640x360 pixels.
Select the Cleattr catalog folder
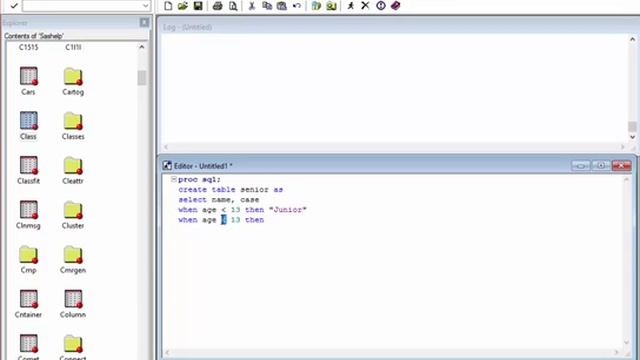[73, 170]
